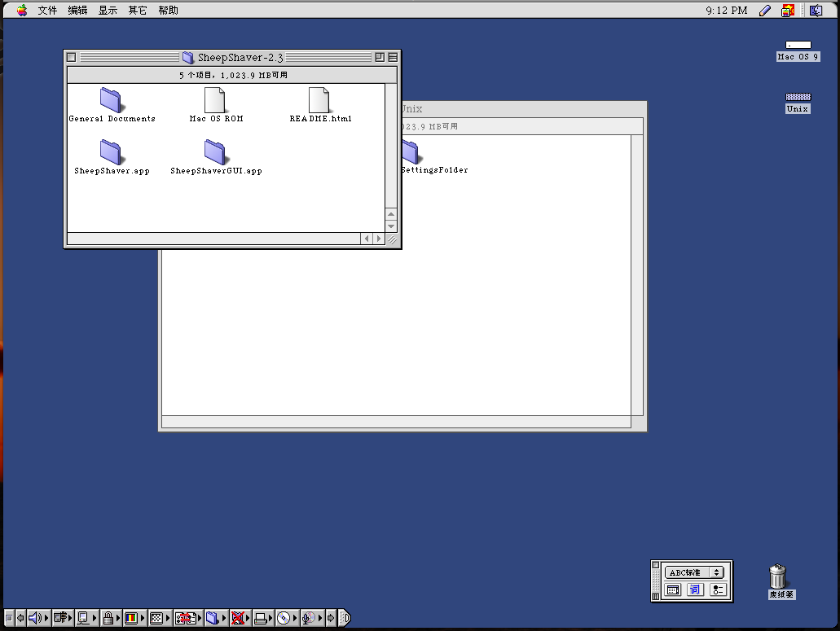Open the Apple menu
The image size is (840, 631).
pyautogui.click(x=22, y=10)
